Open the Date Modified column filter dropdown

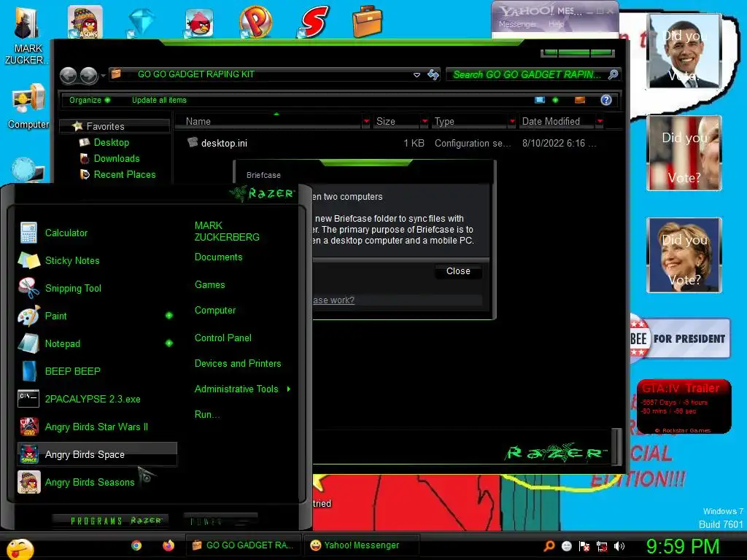click(600, 122)
